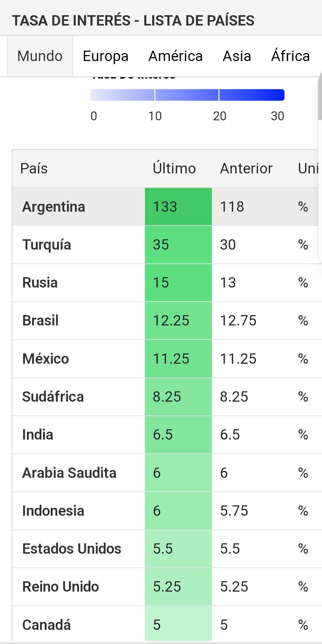The image size is (322, 644).
Task: Open the Brasil country link
Action: (40, 321)
